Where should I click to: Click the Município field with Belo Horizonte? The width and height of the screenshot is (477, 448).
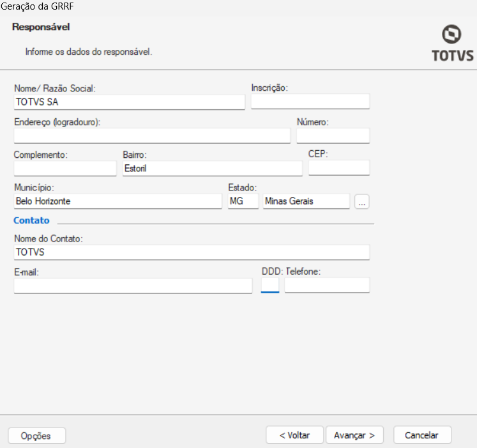(x=117, y=201)
